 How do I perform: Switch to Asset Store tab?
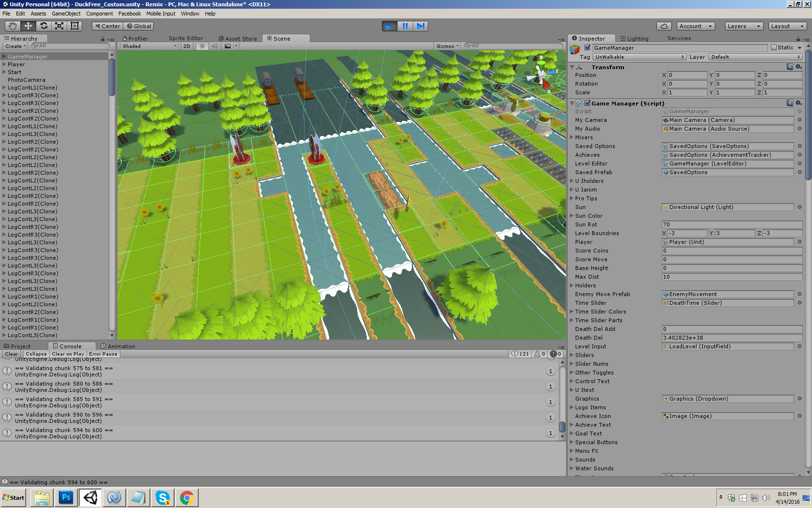[x=238, y=38]
